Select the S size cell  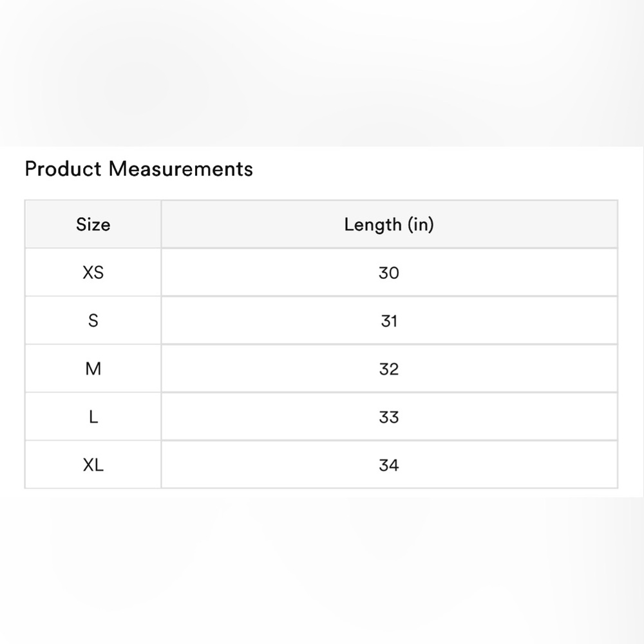pos(93,321)
